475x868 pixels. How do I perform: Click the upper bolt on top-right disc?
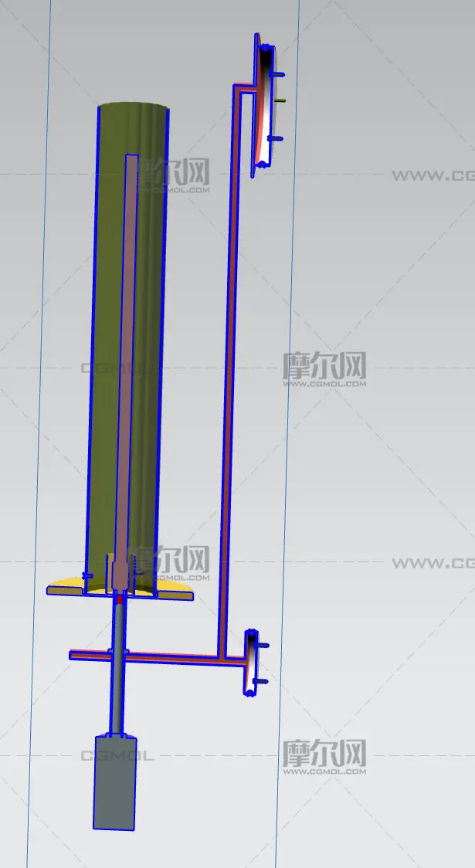pyautogui.click(x=277, y=74)
